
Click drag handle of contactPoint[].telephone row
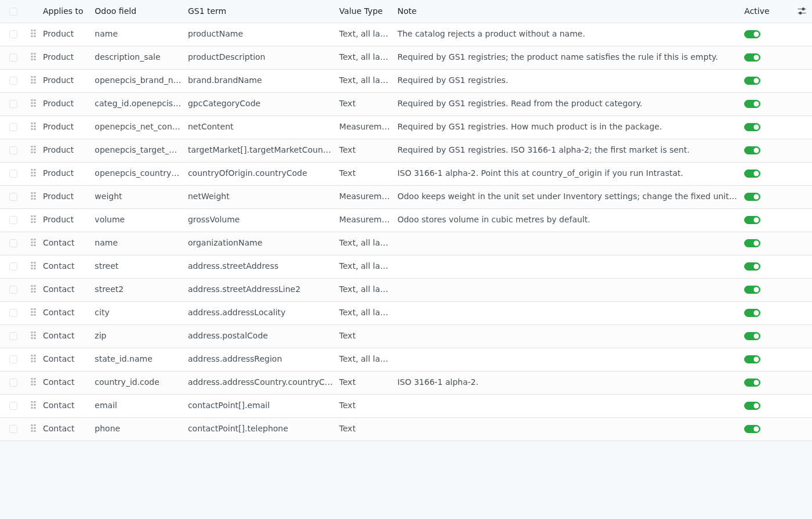pyautogui.click(x=33, y=428)
